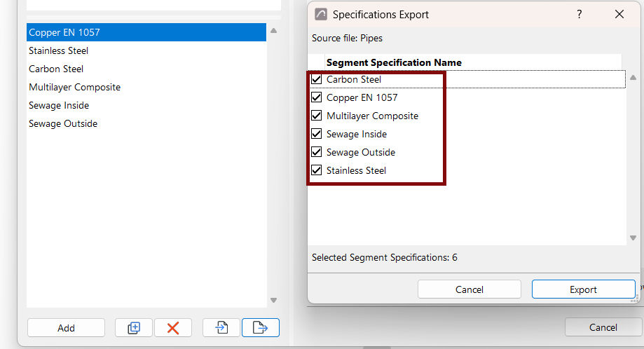Click the help question mark in dialog

[x=579, y=15]
